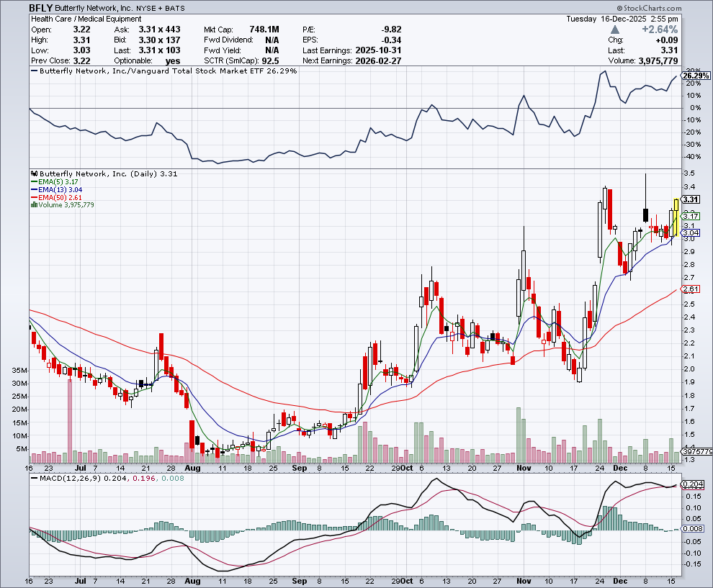Click the Bid value 3.30 x 137

click(x=160, y=40)
